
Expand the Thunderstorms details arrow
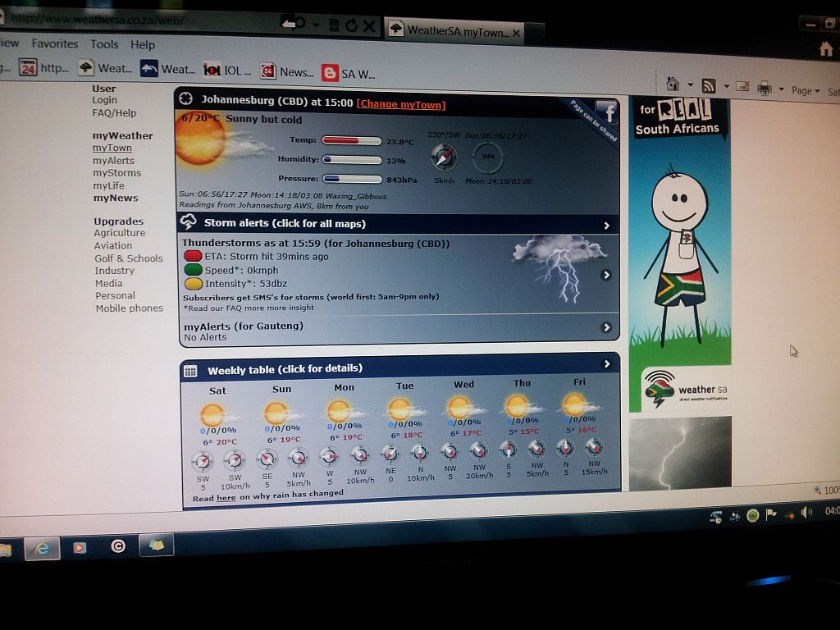click(606, 275)
